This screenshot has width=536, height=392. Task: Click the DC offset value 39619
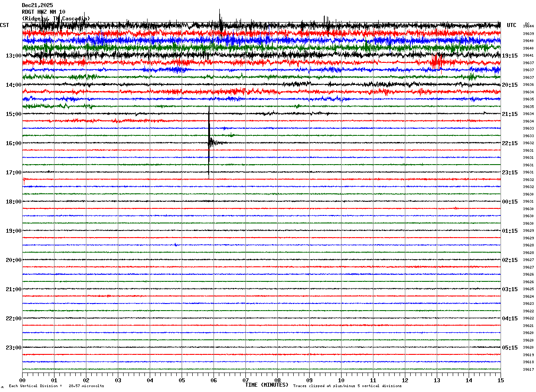pos(528,355)
